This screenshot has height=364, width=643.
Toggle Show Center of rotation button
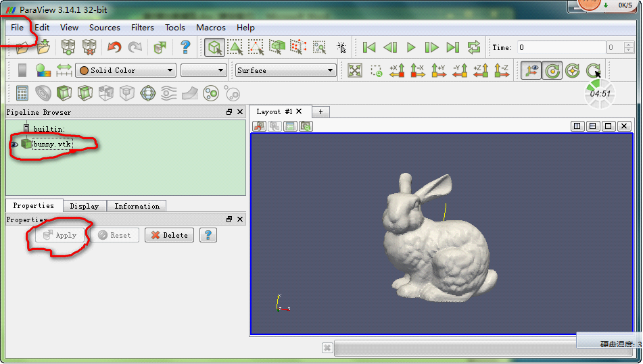tap(552, 70)
